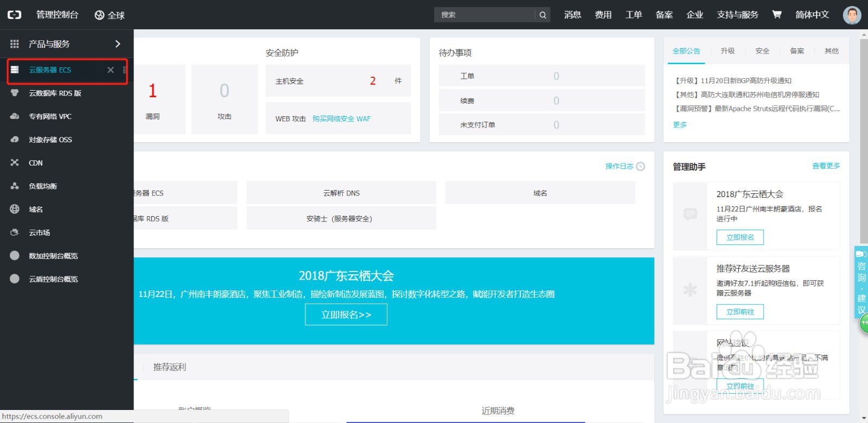Click the load balancing 负载均衡 icon
This screenshot has height=423, width=868.
[15, 186]
